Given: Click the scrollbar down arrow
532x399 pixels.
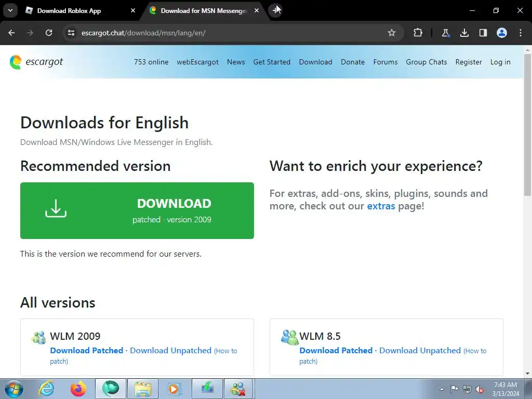Looking at the screenshot, I should pyautogui.click(x=527, y=374).
